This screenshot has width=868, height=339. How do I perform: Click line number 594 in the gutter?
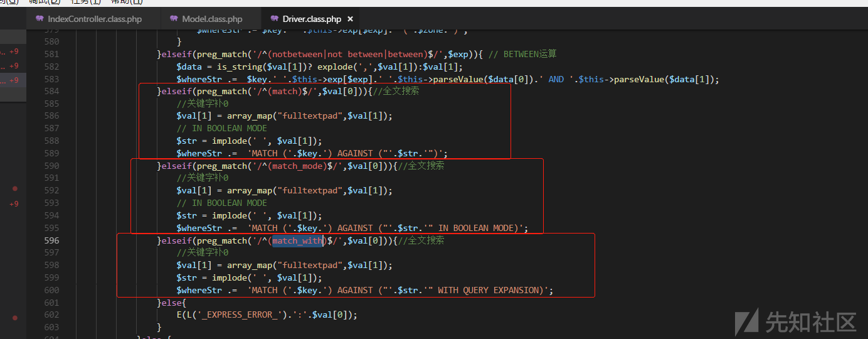pyautogui.click(x=51, y=216)
